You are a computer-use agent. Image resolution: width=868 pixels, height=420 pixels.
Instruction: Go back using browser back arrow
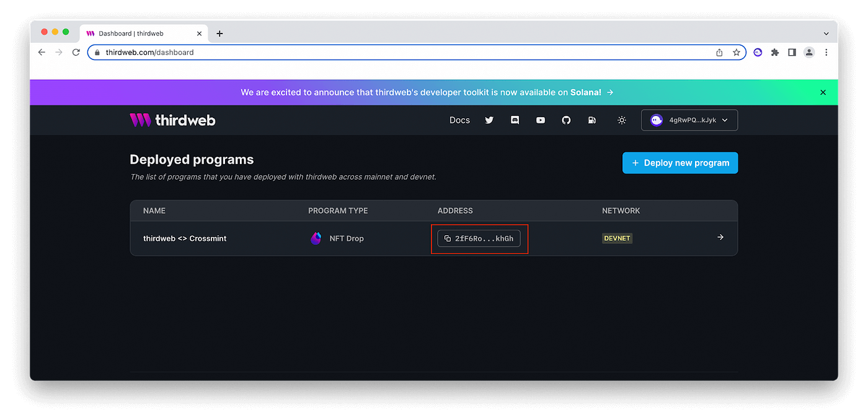coord(42,53)
